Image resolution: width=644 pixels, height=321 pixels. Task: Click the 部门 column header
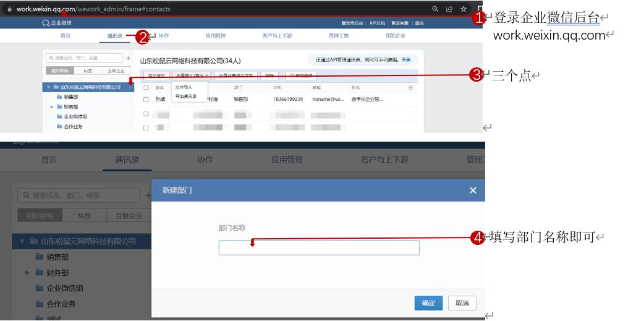pos(238,88)
